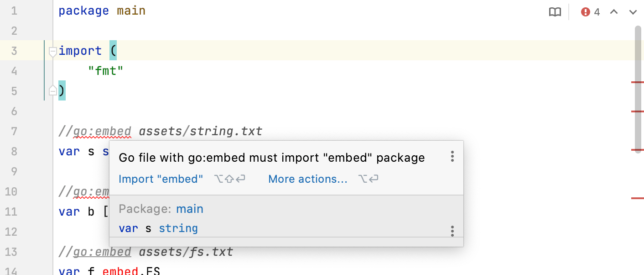Viewport: 644px width, 275px height.
Task: Click line number 7 in the gutter
Action: 14,131
